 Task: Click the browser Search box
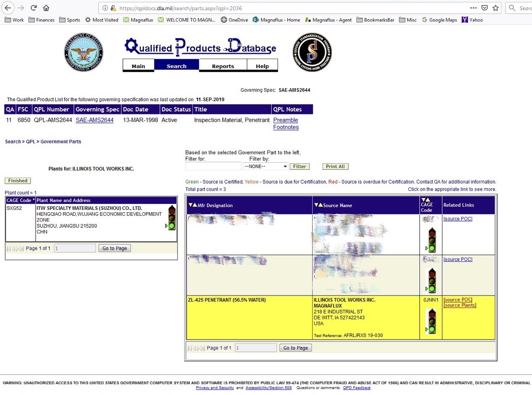pos(520,8)
